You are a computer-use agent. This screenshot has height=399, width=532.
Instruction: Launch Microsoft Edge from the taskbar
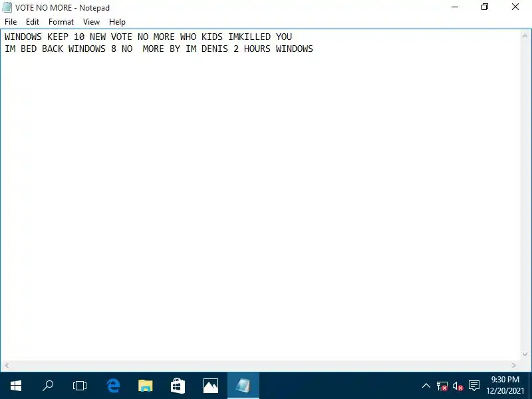[113, 386]
